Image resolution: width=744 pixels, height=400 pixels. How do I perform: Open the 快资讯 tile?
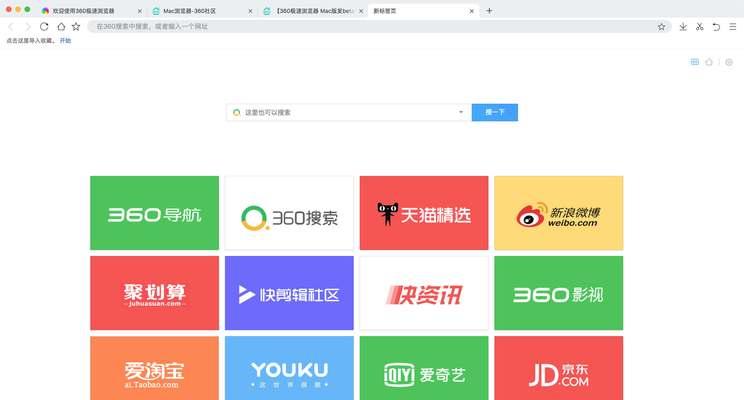[x=424, y=293]
